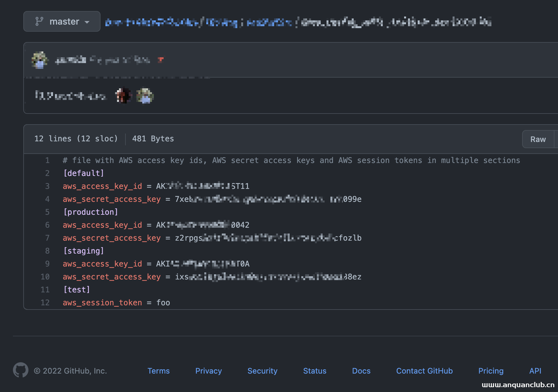Click the GitHub Octocat logo in footer

coord(20,370)
